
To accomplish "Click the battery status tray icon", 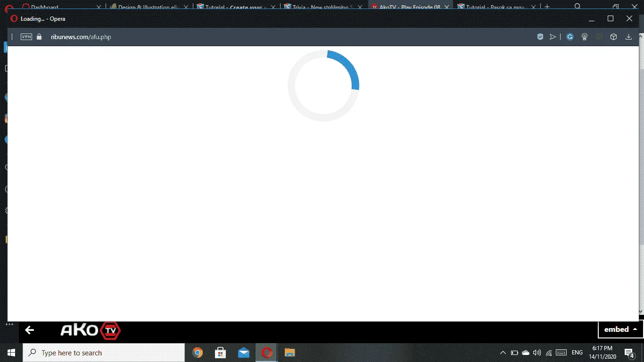I will [x=514, y=353].
